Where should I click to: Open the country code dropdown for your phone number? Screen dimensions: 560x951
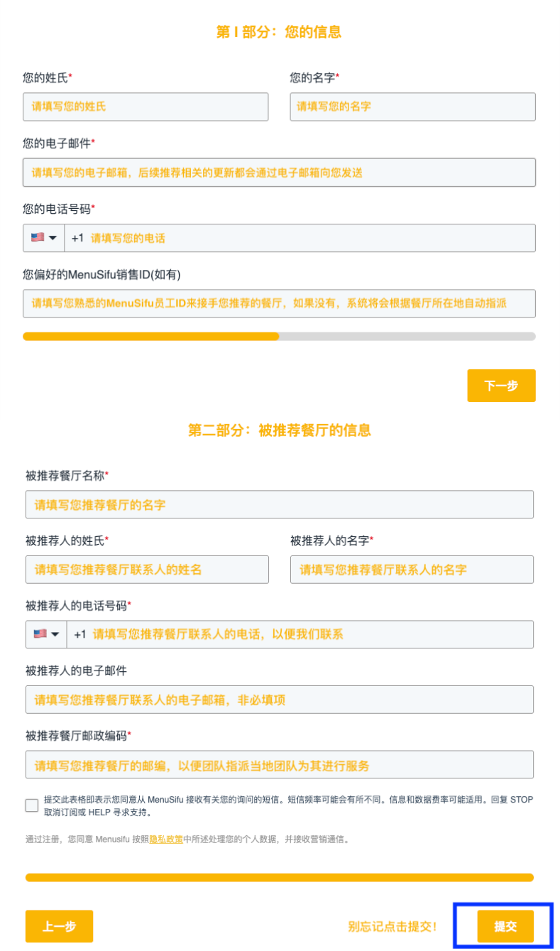51,237
